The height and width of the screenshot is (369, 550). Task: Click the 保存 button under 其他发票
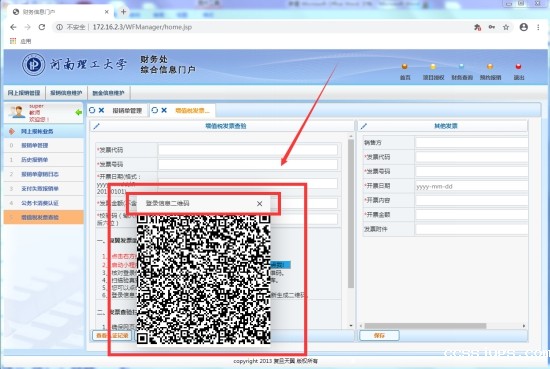(x=379, y=336)
